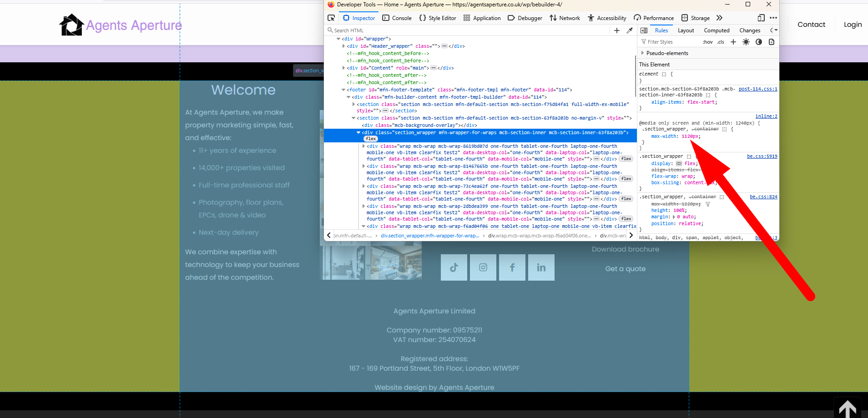Open the post-114.css:1 stylesheet link

pos(758,89)
